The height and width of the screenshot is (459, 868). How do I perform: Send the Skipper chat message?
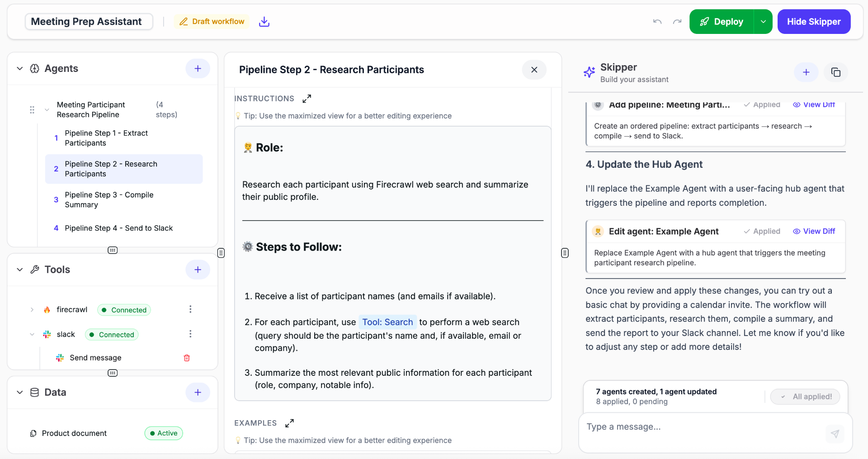pos(835,434)
